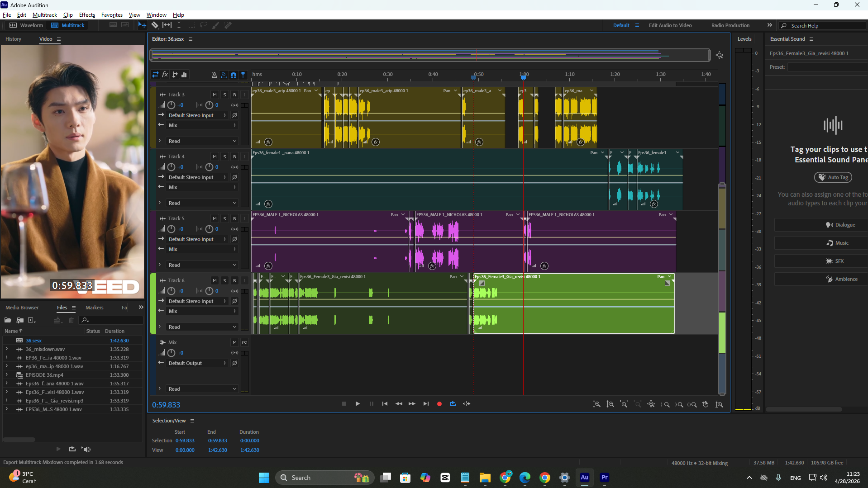
Task: Open Track 4 Read automation dropdown
Action: click(x=202, y=203)
